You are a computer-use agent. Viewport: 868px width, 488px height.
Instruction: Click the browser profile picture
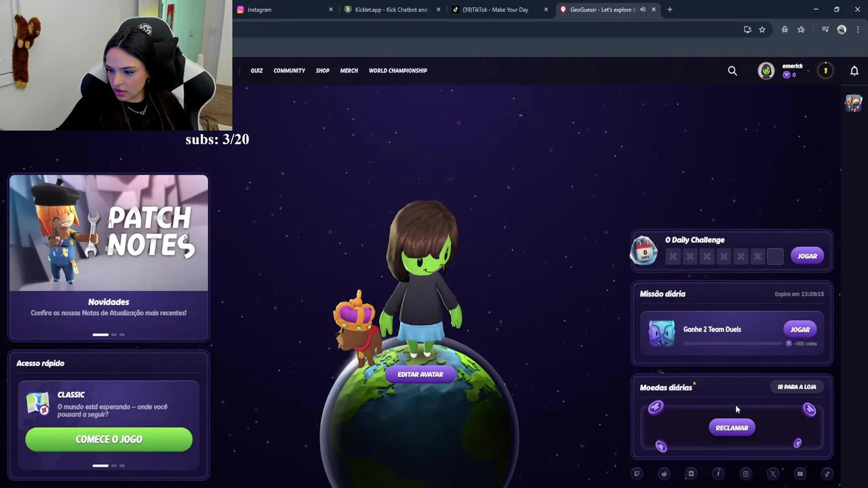842,29
